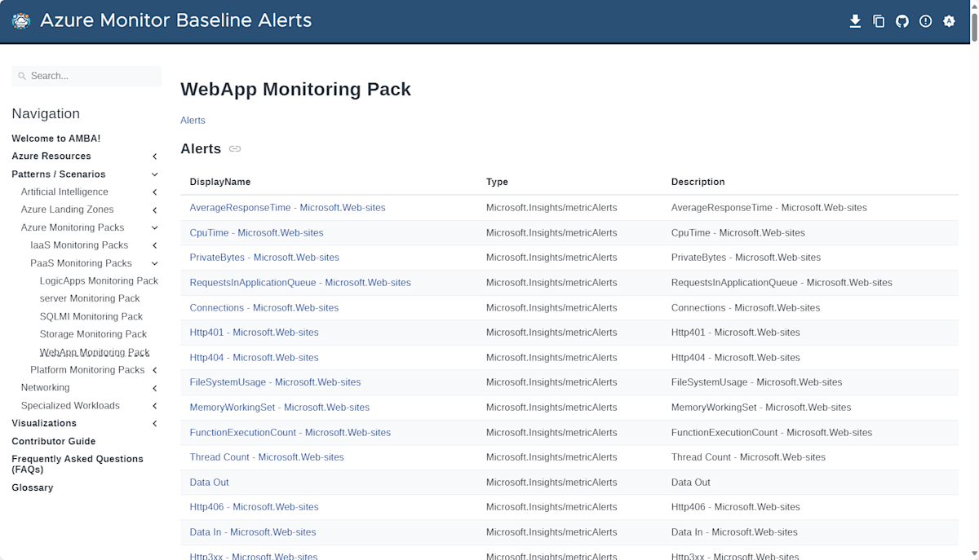Click the search magnifier icon
Screen dimensions: 979x560
[22, 76]
